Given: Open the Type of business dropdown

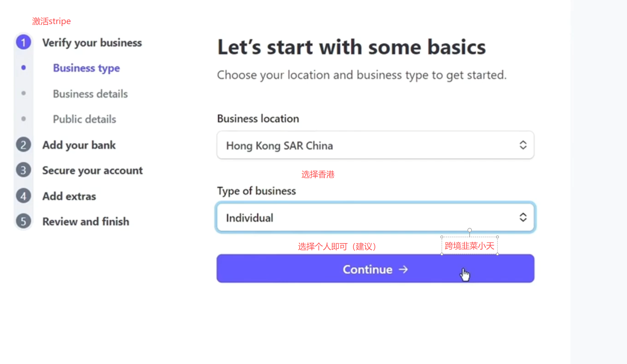Looking at the screenshot, I should coord(375,217).
